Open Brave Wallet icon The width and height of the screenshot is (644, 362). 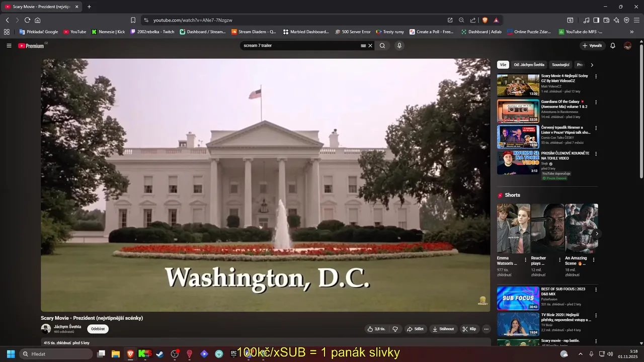click(x=606, y=20)
